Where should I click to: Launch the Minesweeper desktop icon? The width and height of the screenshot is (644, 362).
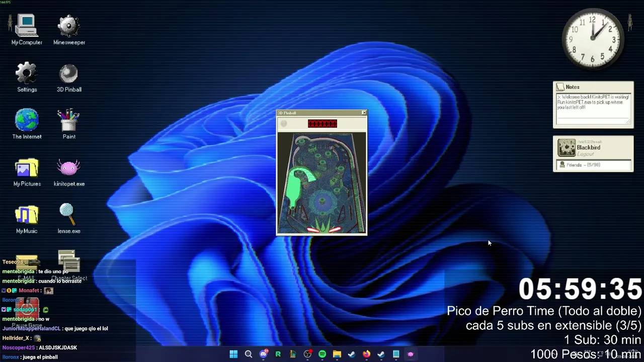[x=69, y=30]
